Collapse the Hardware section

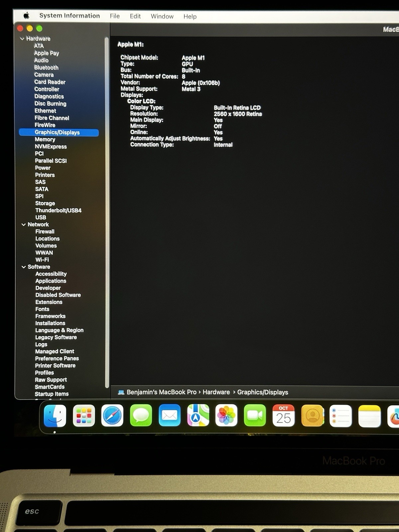pyautogui.click(x=22, y=39)
